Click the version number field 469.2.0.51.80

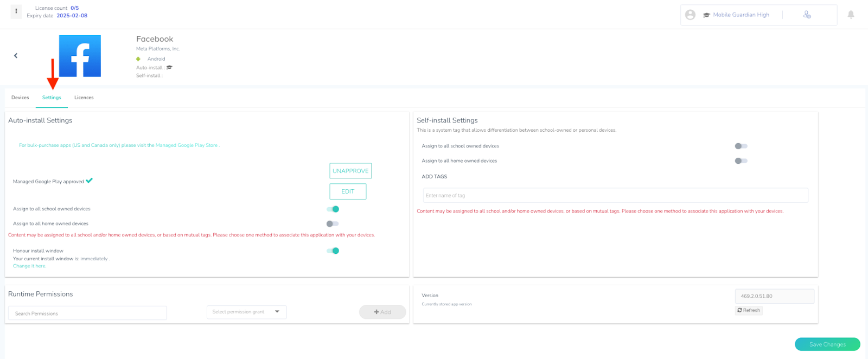775,296
